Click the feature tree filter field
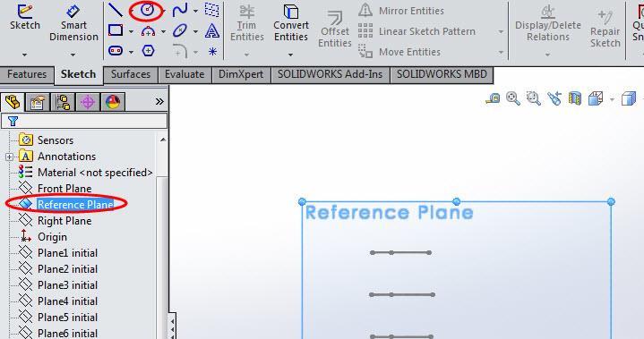Screen dimensions: 644x339 pos(84,121)
